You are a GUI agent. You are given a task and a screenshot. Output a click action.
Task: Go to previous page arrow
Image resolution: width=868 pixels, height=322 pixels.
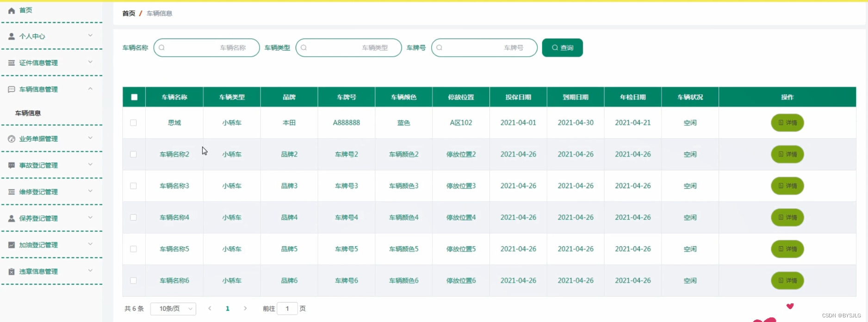[210, 309]
